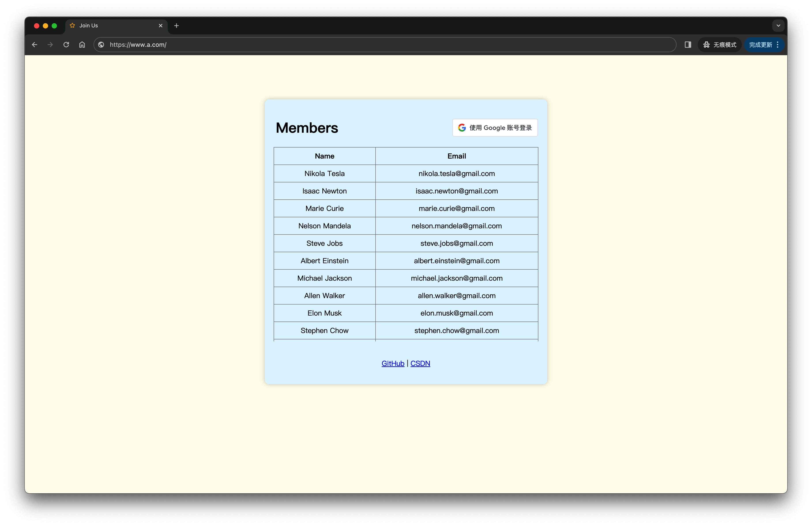Open a new tab with plus icon
The width and height of the screenshot is (812, 526).
tap(176, 26)
